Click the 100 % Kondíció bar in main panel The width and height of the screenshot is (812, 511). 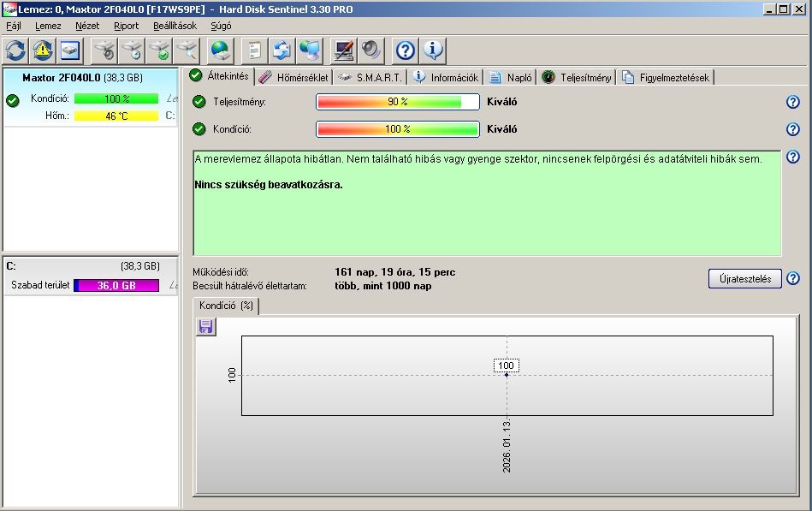click(398, 129)
